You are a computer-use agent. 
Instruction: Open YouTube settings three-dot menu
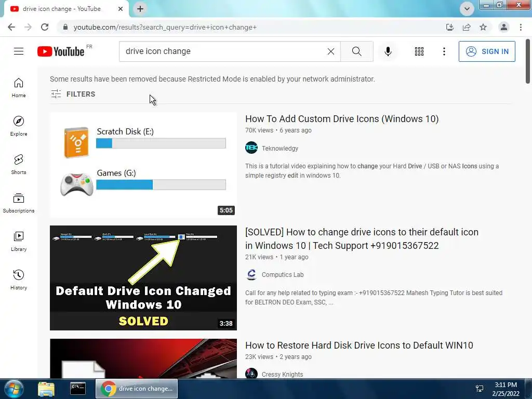[x=444, y=51]
